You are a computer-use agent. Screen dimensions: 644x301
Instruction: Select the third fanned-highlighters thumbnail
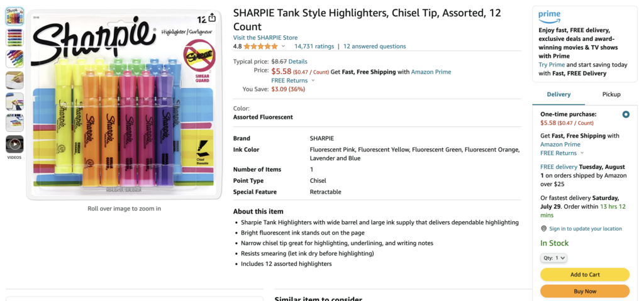pyautogui.click(x=14, y=58)
